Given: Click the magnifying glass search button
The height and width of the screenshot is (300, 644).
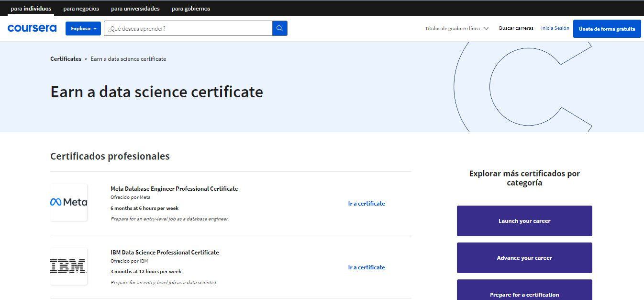Looking at the screenshot, I should pyautogui.click(x=279, y=28).
